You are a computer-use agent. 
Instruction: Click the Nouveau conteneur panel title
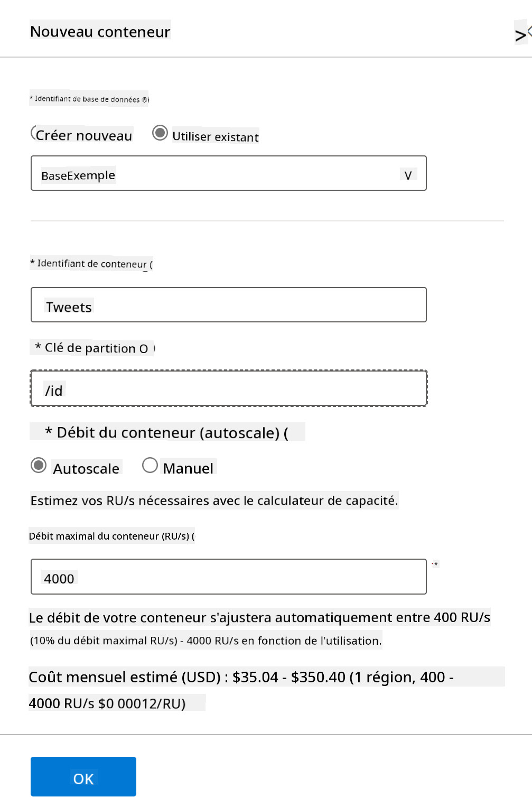100,32
